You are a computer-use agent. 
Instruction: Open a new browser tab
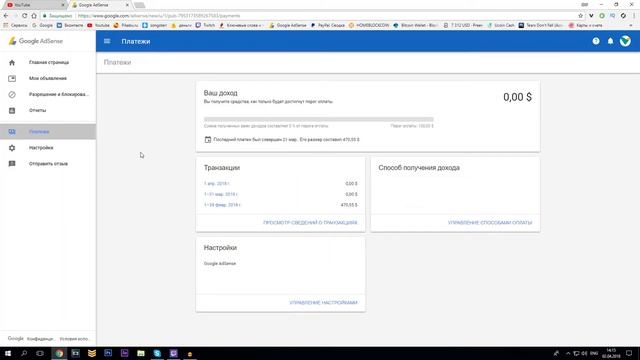coord(140,5)
